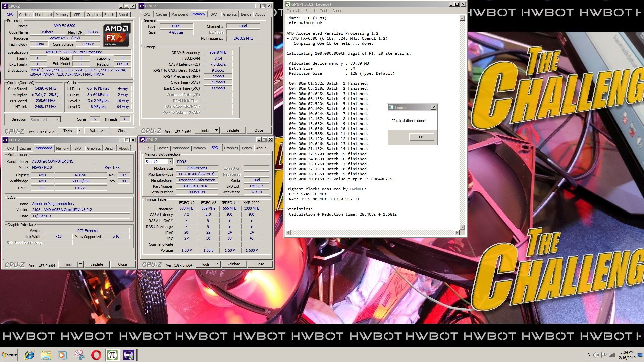Open the network signal tray icon

612,355
